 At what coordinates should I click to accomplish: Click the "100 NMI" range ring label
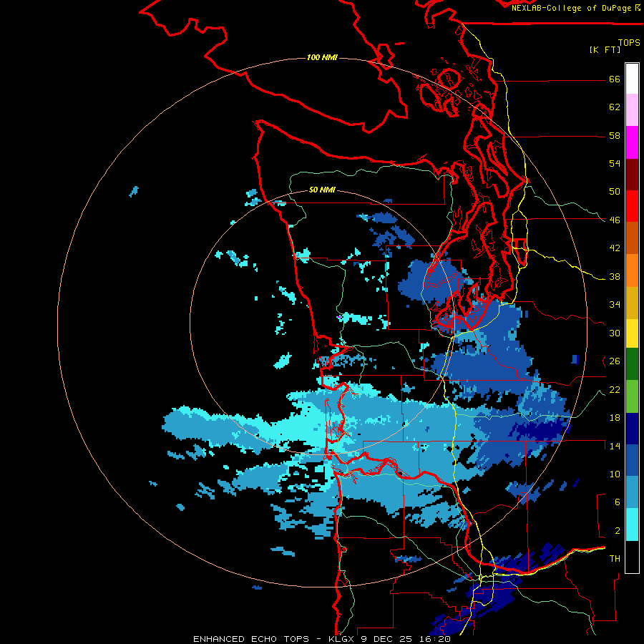pyautogui.click(x=322, y=57)
